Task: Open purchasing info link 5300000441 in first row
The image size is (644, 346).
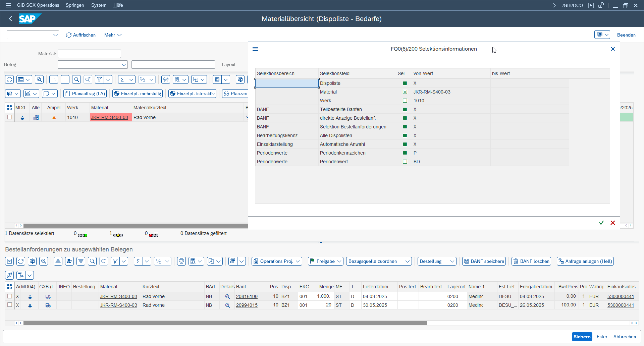Action: click(x=621, y=296)
